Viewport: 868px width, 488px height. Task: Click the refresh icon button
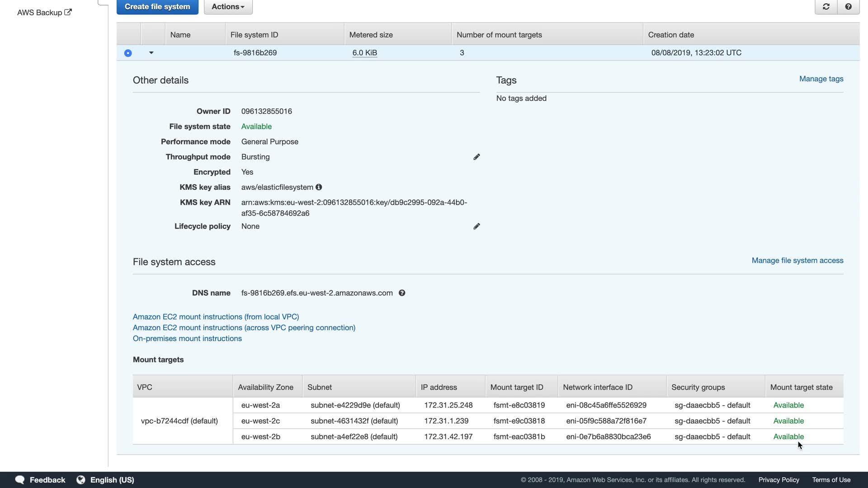tap(826, 7)
